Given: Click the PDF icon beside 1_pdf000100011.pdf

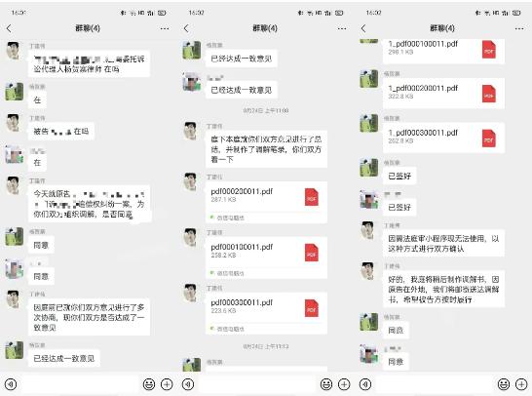Looking at the screenshot, I should click(488, 50).
